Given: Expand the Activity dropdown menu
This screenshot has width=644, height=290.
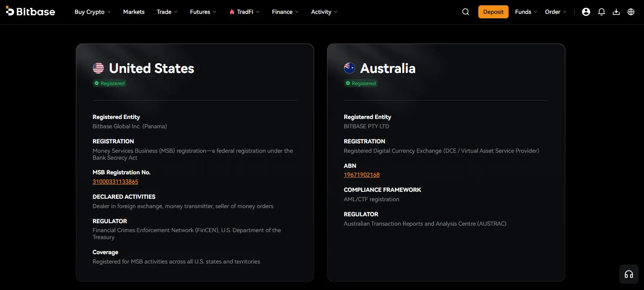Looking at the screenshot, I should (324, 12).
